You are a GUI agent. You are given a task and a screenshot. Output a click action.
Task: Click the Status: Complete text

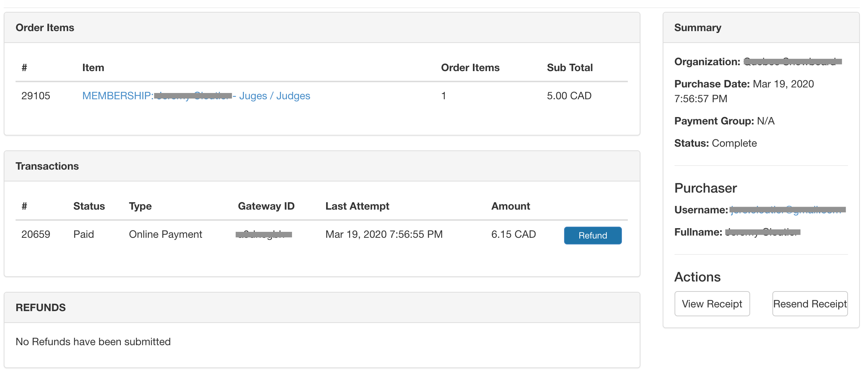click(715, 143)
